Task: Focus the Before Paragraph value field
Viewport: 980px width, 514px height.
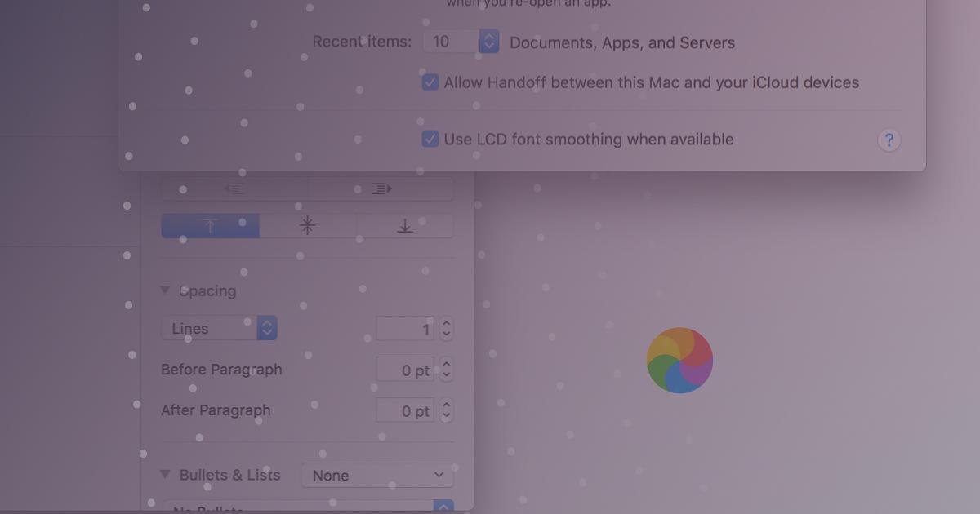Action: point(405,370)
